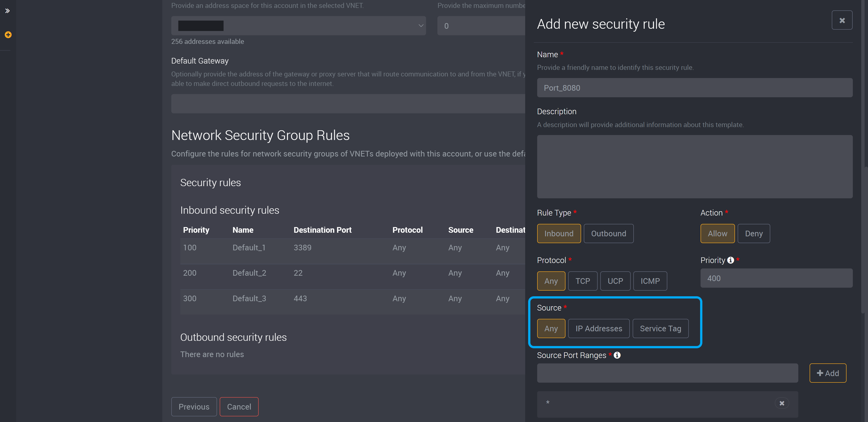Close the Add new security rule panel
868x422 pixels.
(842, 20)
